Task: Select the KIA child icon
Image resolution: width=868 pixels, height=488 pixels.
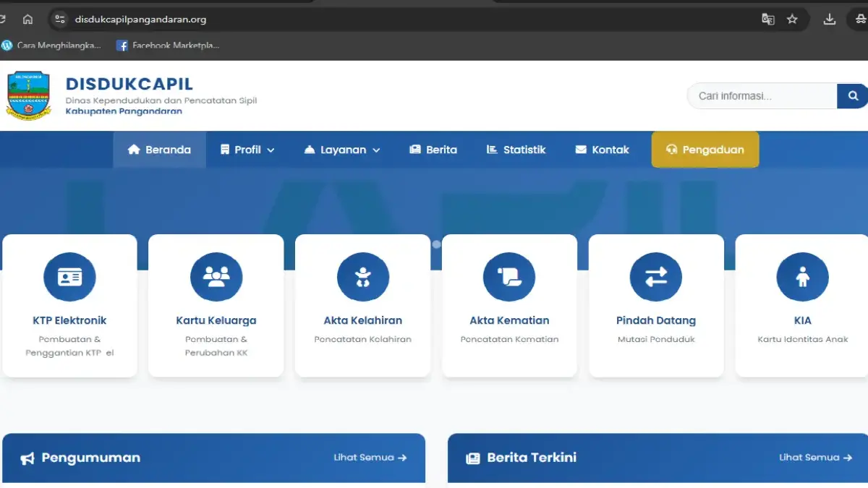Action: tap(802, 277)
